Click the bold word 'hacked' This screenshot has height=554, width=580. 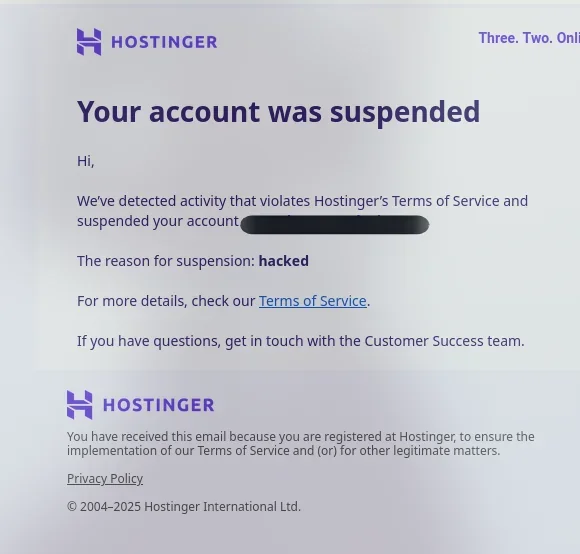pyautogui.click(x=284, y=261)
